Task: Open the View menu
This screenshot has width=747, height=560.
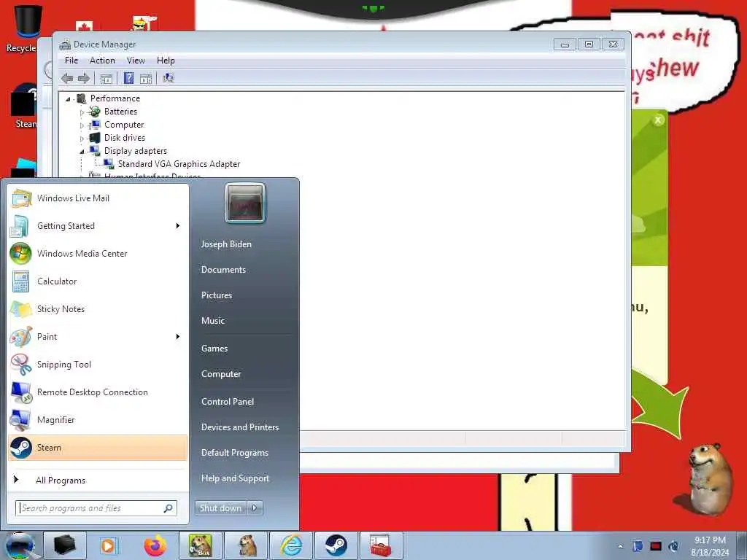Action: click(136, 61)
